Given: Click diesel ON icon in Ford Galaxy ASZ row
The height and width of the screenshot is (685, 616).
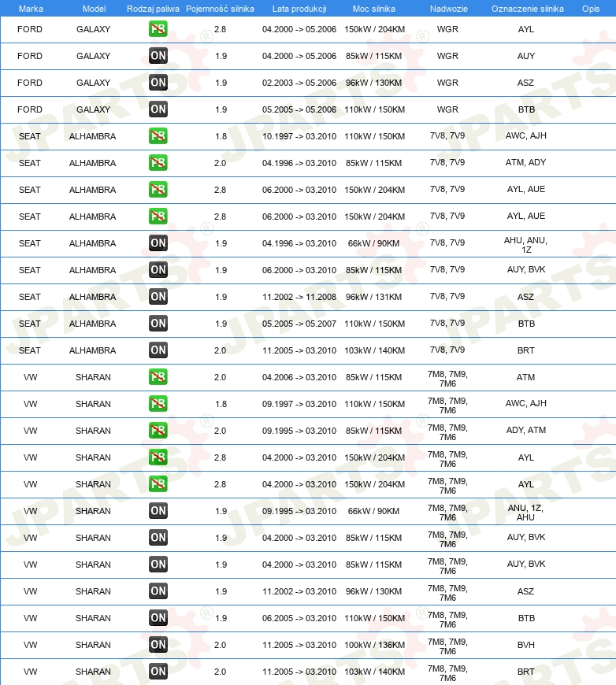Looking at the screenshot, I should pyautogui.click(x=158, y=83).
